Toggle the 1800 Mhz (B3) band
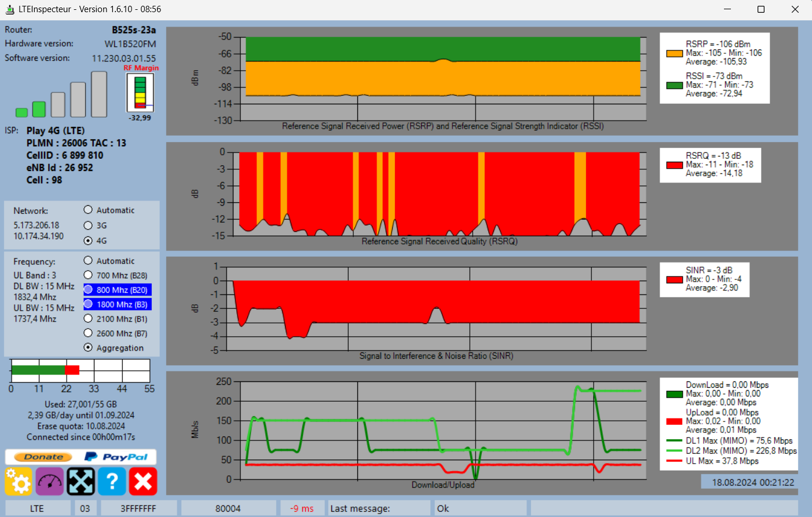This screenshot has width=812, height=517. (x=118, y=304)
